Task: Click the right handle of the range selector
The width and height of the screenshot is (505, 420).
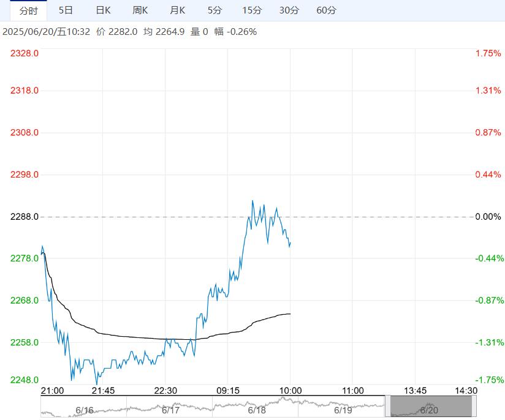Action: pos(474,407)
